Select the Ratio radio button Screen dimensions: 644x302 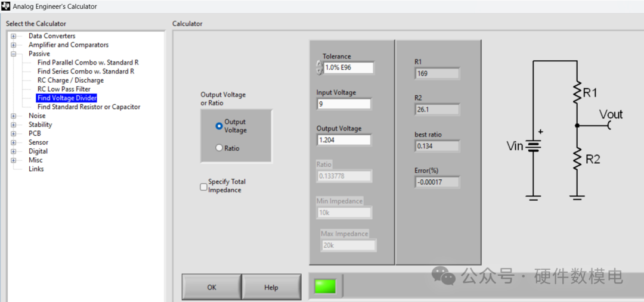(219, 148)
